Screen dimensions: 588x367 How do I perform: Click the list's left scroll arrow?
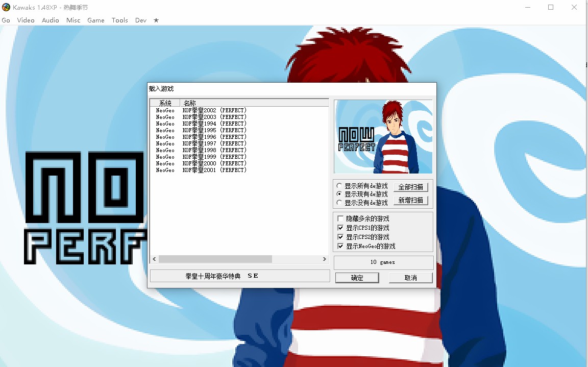tap(154, 259)
